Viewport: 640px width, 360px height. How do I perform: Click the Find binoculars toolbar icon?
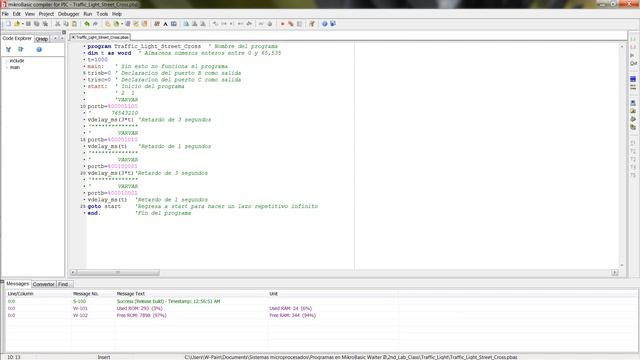tap(157, 24)
